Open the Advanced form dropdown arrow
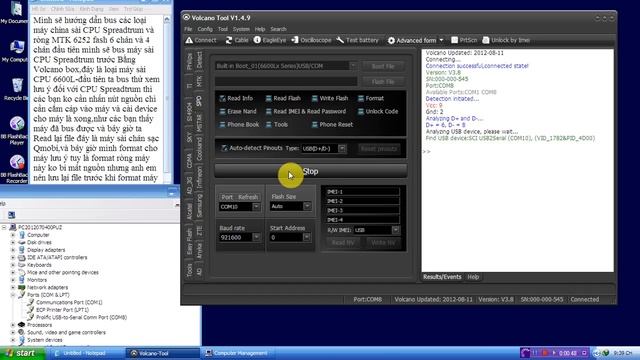Image resolution: width=640 pixels, height=360 pixels. (441, 40)
